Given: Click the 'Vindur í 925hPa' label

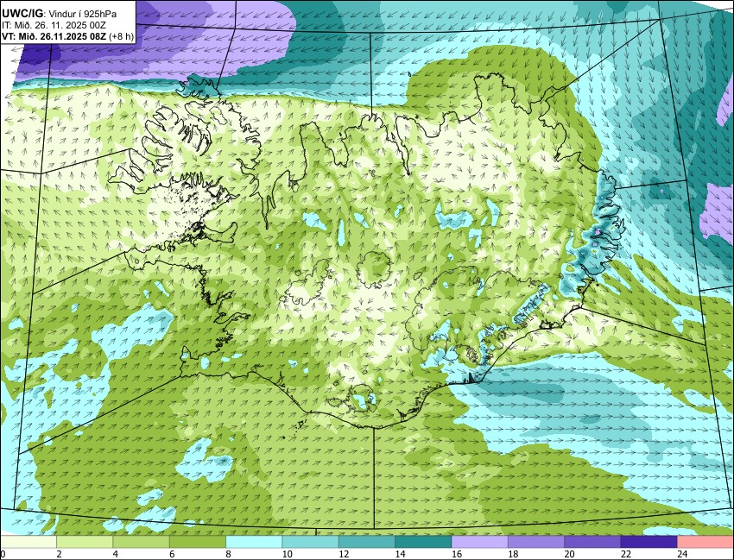Looking at the screenshot, I should tap(83, 15).
